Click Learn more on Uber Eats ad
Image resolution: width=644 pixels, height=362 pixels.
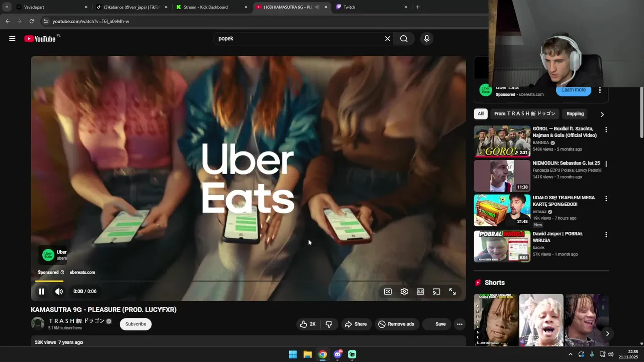(574, 90)
